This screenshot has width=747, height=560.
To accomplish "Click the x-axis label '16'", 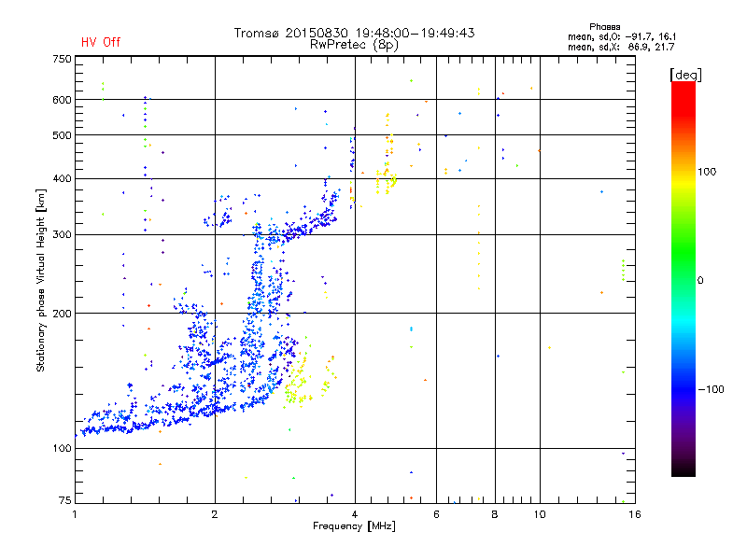I will pyautogui.click(x=635, y=514).
